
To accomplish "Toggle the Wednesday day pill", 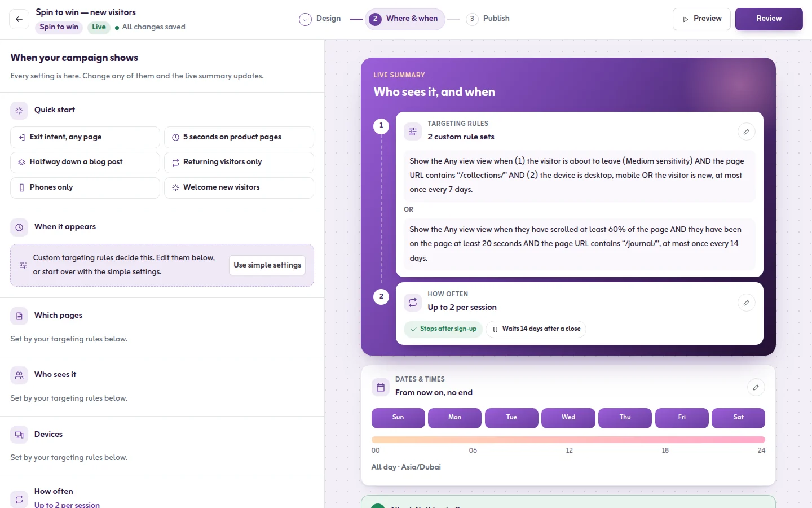I will 568,418.
